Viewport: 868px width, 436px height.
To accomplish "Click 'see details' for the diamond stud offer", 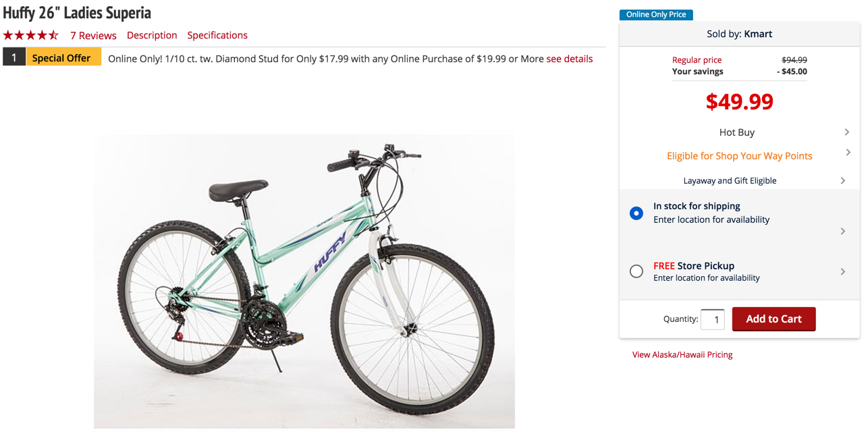I will [569, 59].
